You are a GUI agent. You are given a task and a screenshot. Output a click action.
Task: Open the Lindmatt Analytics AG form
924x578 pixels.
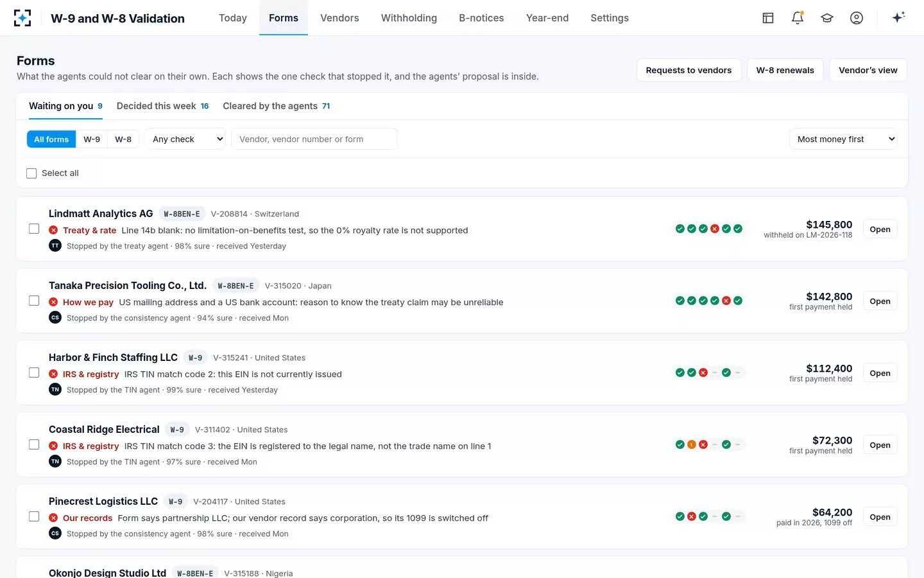(880, 229)
